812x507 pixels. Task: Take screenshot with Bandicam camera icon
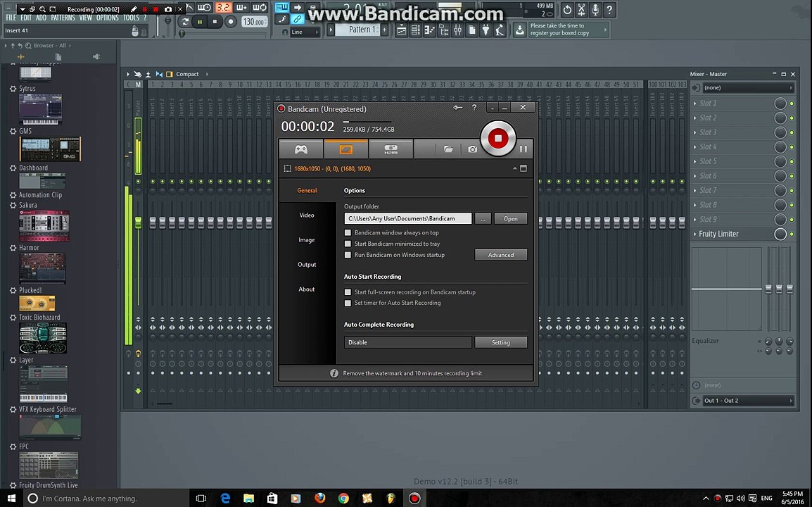[x=472, y=149]
